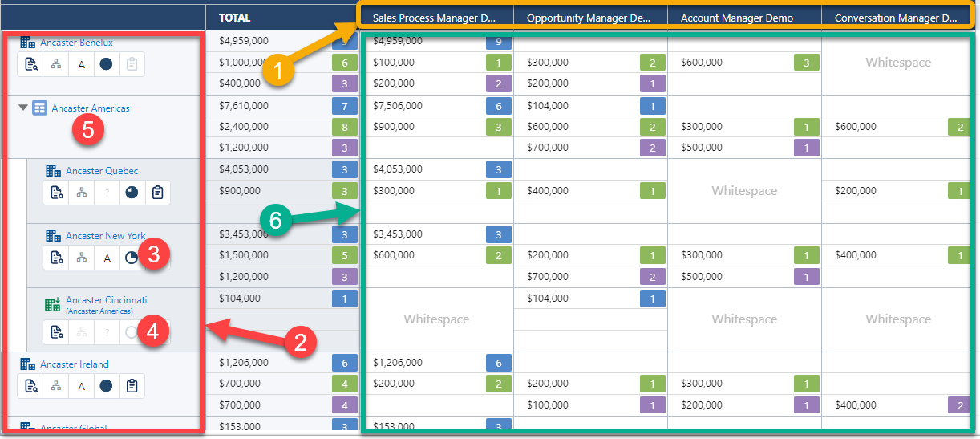Screen dimensions: 980x439
Task: Click full circle icon under Ancaster Benelux
Action: 107,65
